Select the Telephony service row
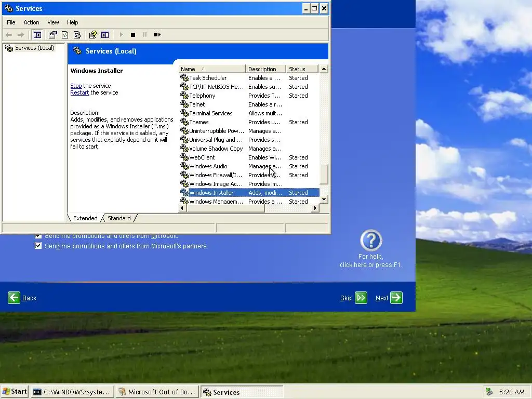Image resolution: width=532 pixels, height=399 pixels. (x=249, y=96)
